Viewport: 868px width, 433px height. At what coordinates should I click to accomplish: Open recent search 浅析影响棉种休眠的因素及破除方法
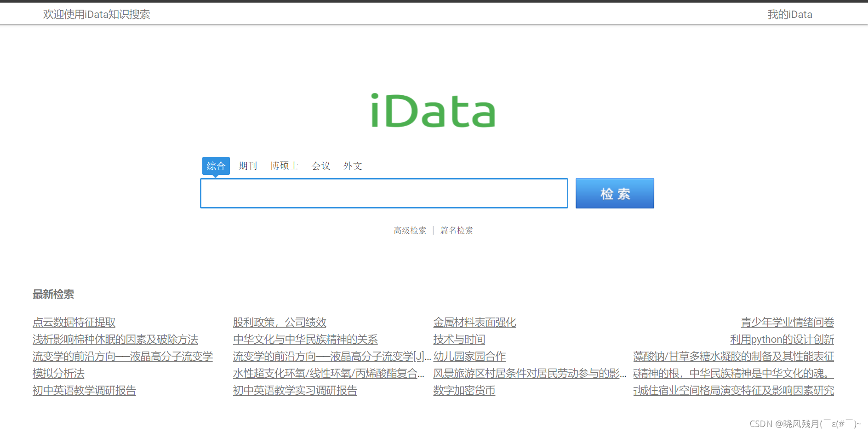click(115, 339)
